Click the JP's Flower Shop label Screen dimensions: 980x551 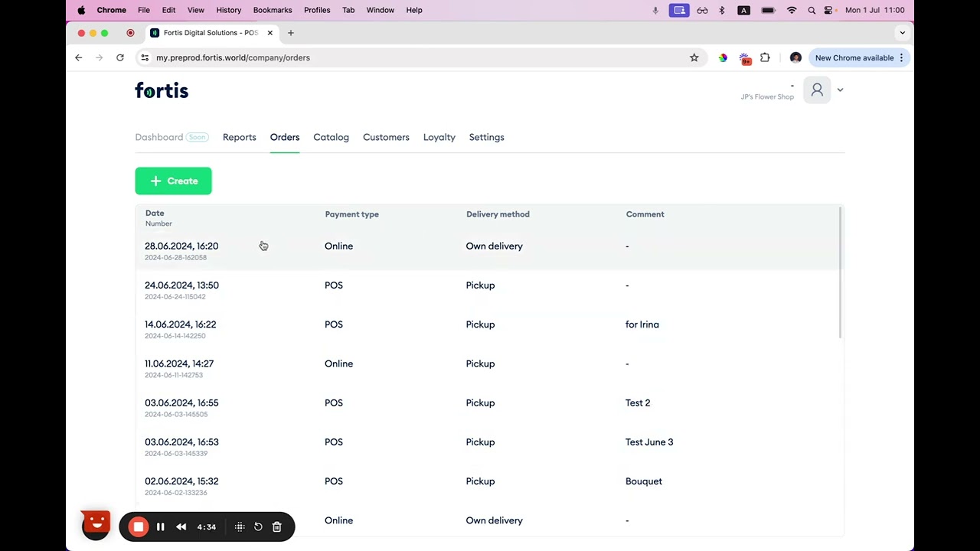click(767, 96)
